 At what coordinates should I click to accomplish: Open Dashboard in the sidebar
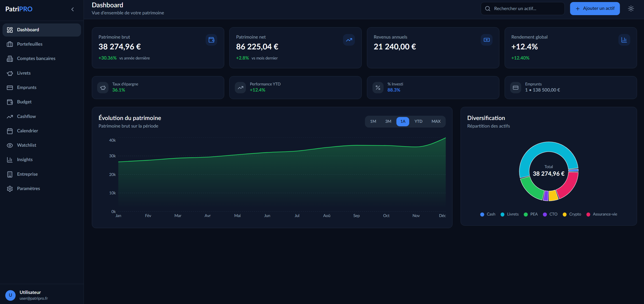coord(42,30)
